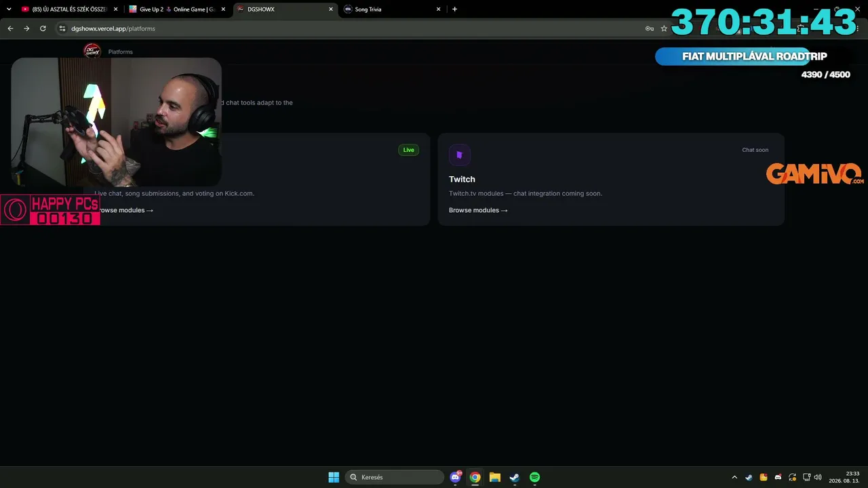The width and height of the screenshot is (868, 488).
Task: Open a new browser tab with plus
Action: [454, 9]
